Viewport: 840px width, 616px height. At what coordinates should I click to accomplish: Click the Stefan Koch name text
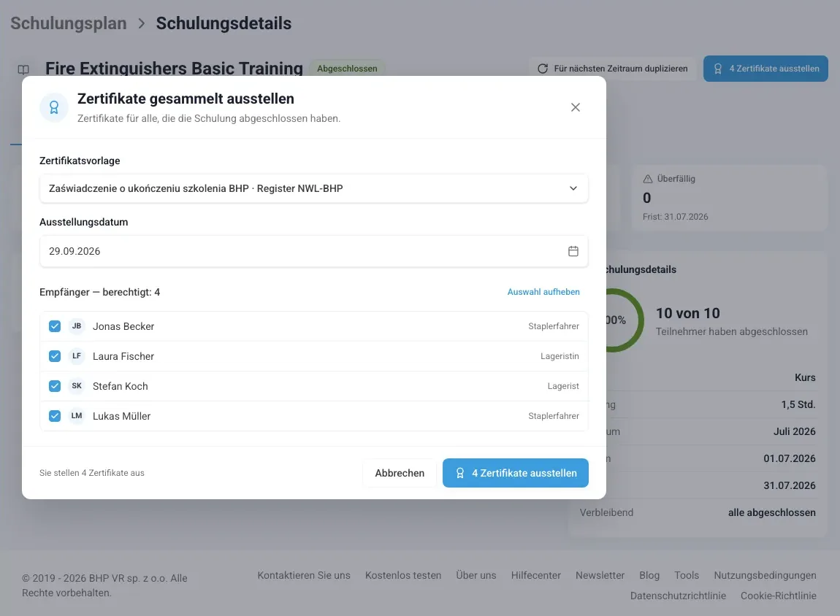pos(120,386)
